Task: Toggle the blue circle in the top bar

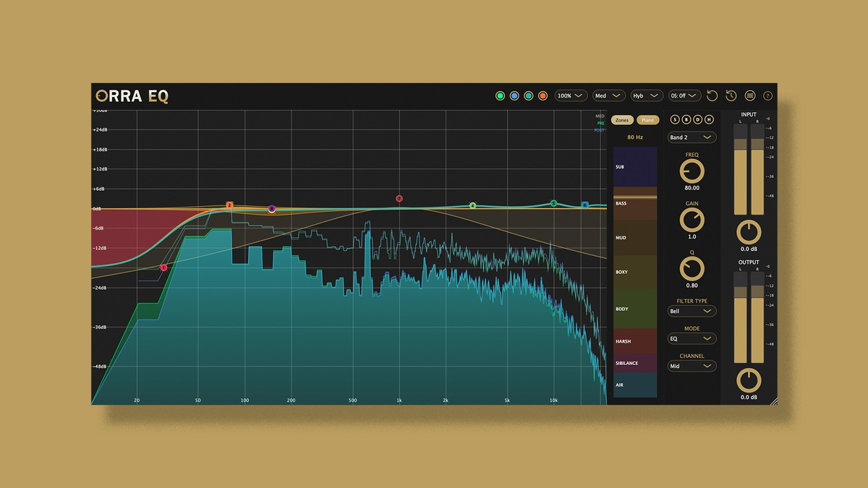Action: point(514,95)
